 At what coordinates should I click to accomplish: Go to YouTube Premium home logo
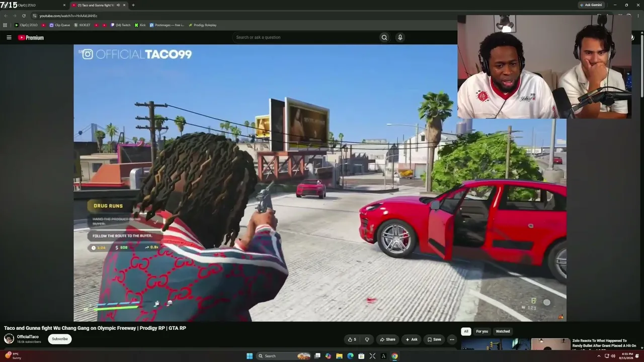coord(31,38)
